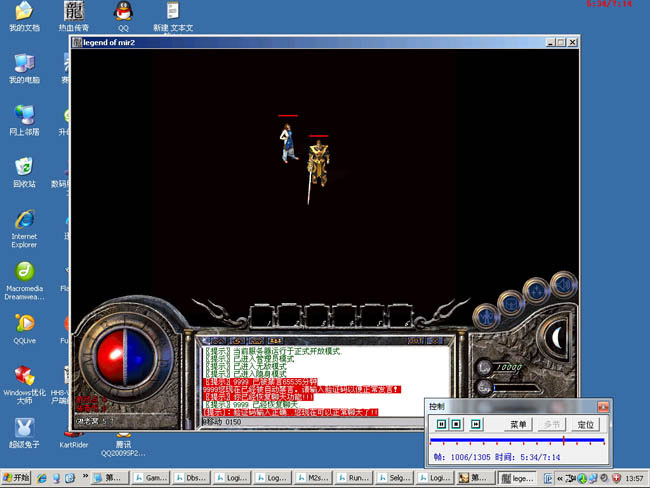Launch the QQ penguin desktop icon
The image size is (650, 488).
[123, 17]
